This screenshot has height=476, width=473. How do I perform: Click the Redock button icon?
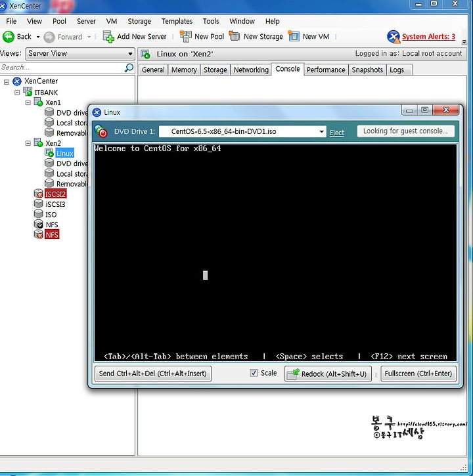293,374
